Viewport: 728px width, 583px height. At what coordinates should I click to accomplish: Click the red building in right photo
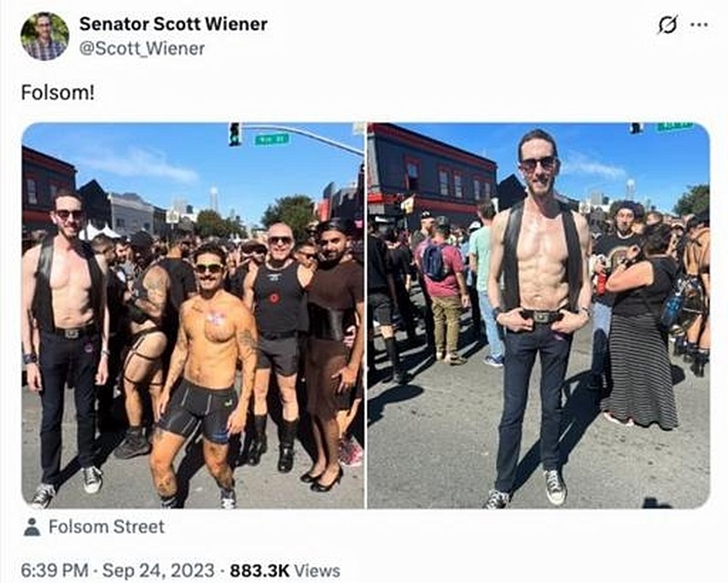(431, 170)
